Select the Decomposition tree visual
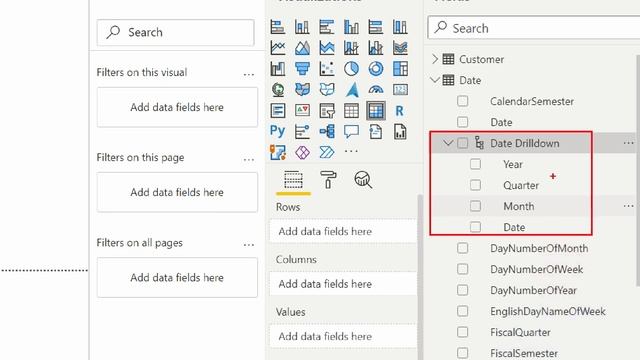640x360 pixels. pos(327,131)
